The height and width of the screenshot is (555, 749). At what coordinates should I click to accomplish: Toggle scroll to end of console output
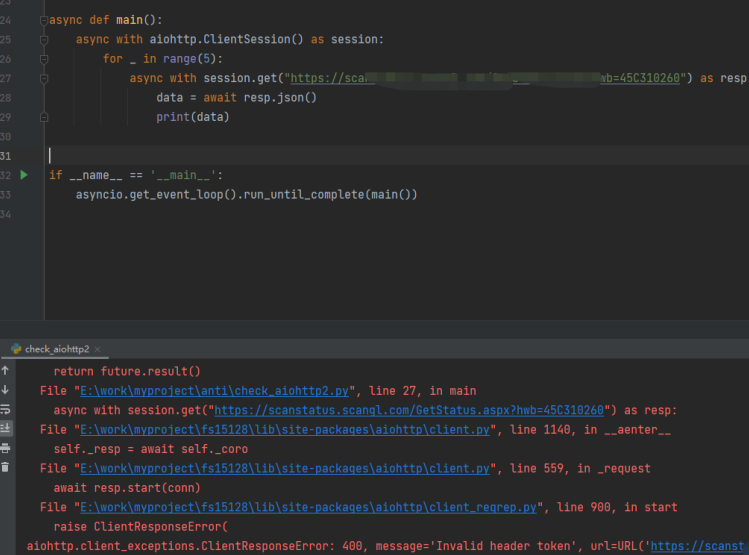[6, 428]
